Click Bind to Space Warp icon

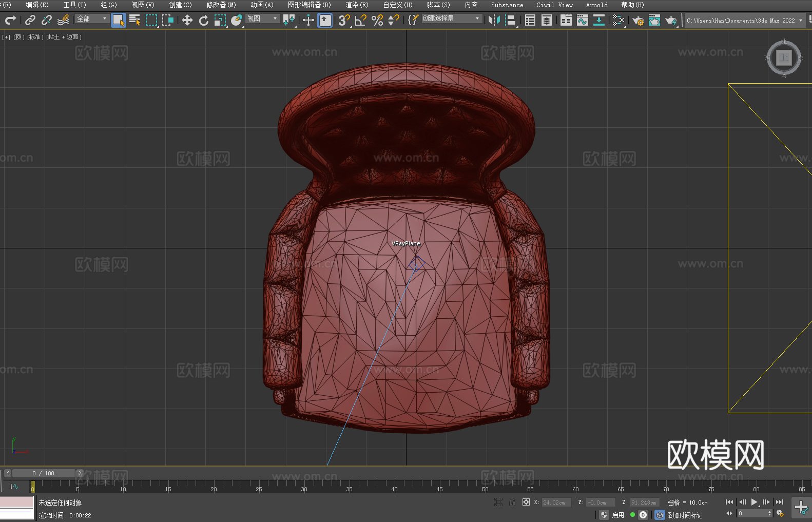[x=63, y=20]
